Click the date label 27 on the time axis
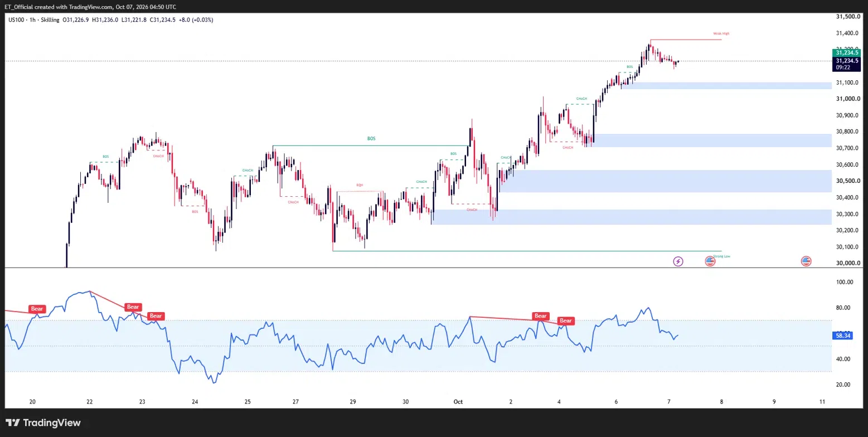Viewport: 868px width, 437px height. tap(296, 401)
